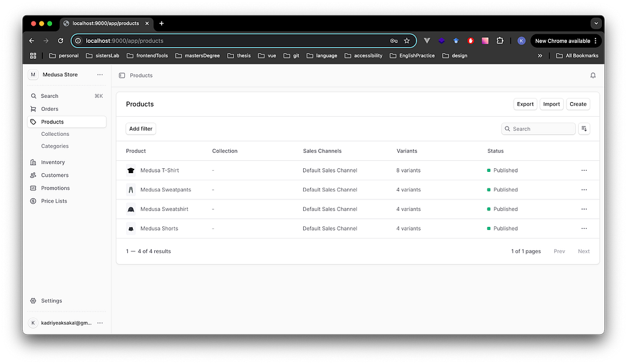This screenshot has height=364, width=627.
Task: Open Collections sub-item
Action: tap(55, 134)
